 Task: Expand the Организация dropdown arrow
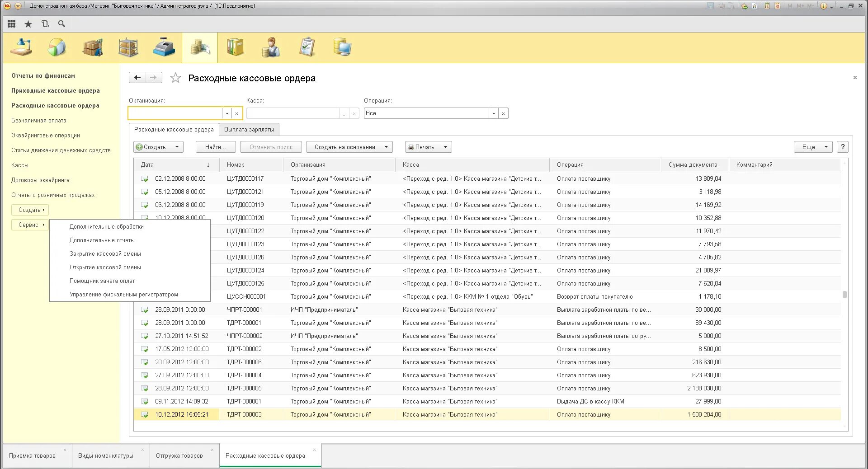pyautogui.click(x=227, y=113)
